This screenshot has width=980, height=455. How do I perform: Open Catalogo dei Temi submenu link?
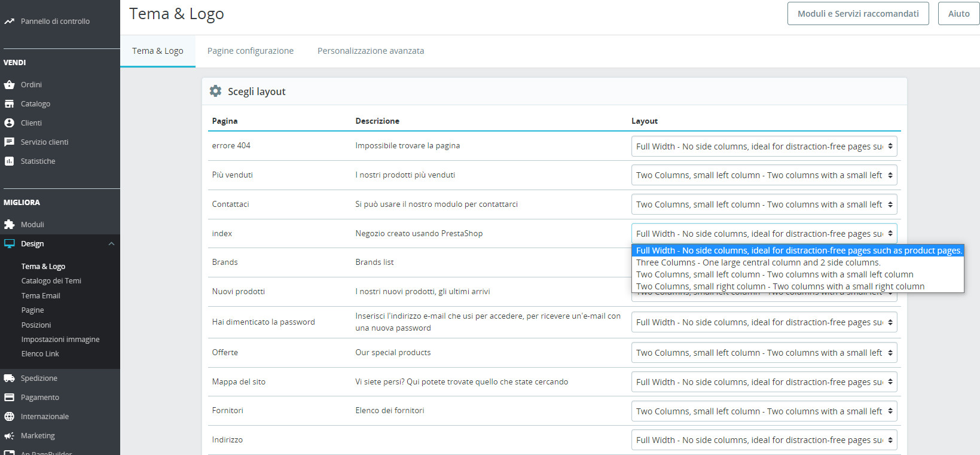click(51, 281)
